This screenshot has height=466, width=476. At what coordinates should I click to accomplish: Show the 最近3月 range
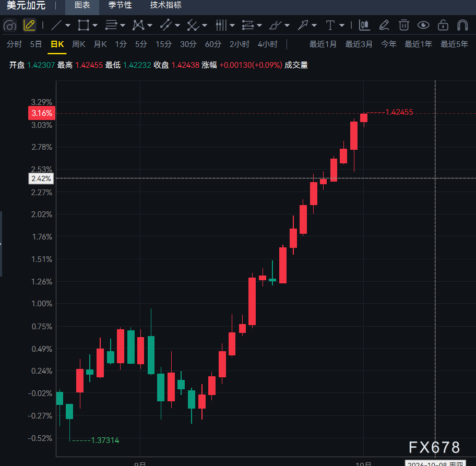pyautogui.click(x=359, y=44)
